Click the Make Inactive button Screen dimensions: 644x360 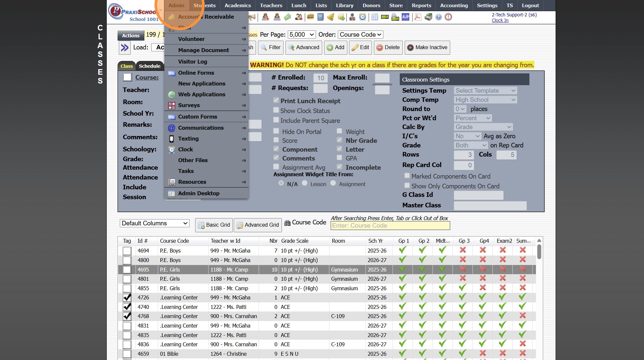[427, 47]
